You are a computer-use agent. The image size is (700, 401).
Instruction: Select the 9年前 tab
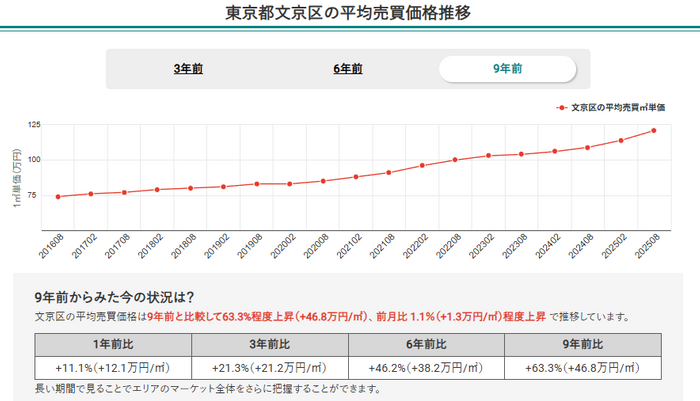507,69
